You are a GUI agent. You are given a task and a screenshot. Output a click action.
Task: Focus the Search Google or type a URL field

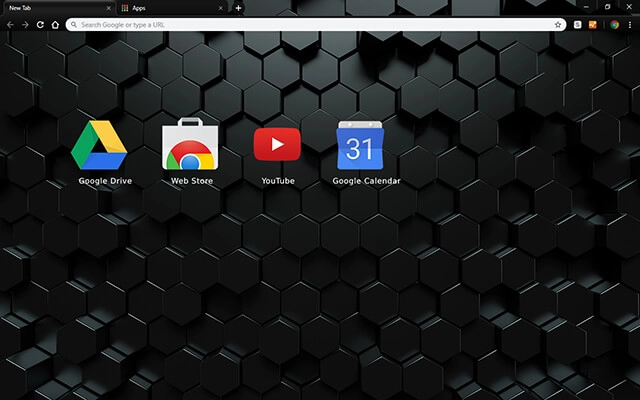pos(316,25)
